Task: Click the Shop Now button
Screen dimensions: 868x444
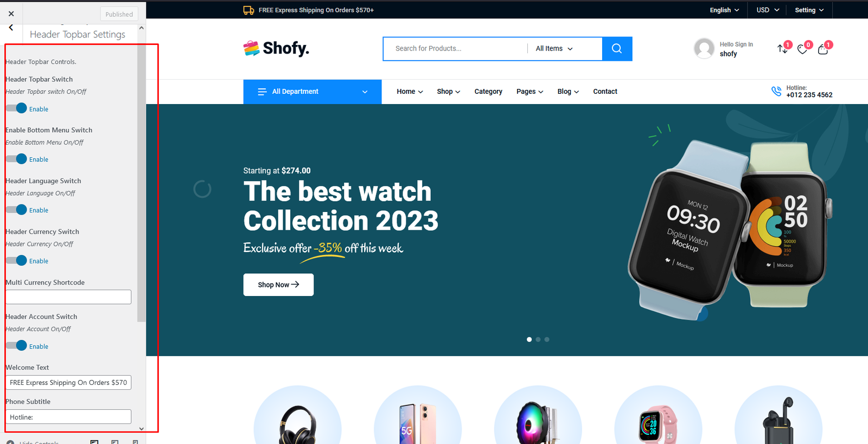Action: coord(278,285)
